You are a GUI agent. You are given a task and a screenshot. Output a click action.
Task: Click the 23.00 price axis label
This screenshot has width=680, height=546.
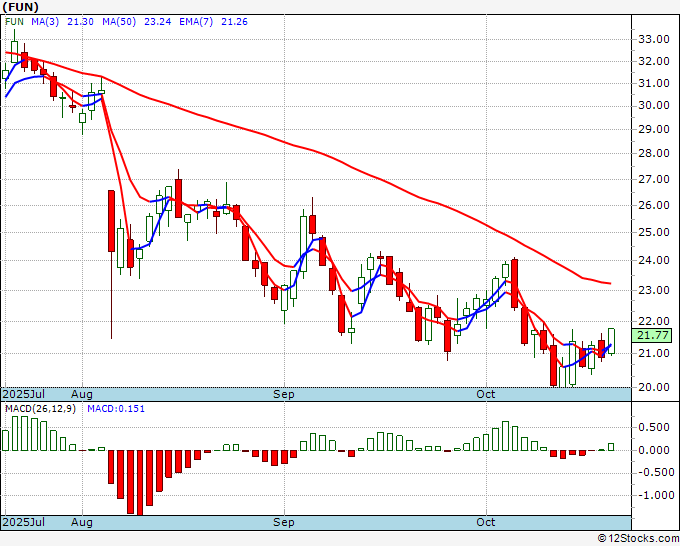[x=654, y=290]
